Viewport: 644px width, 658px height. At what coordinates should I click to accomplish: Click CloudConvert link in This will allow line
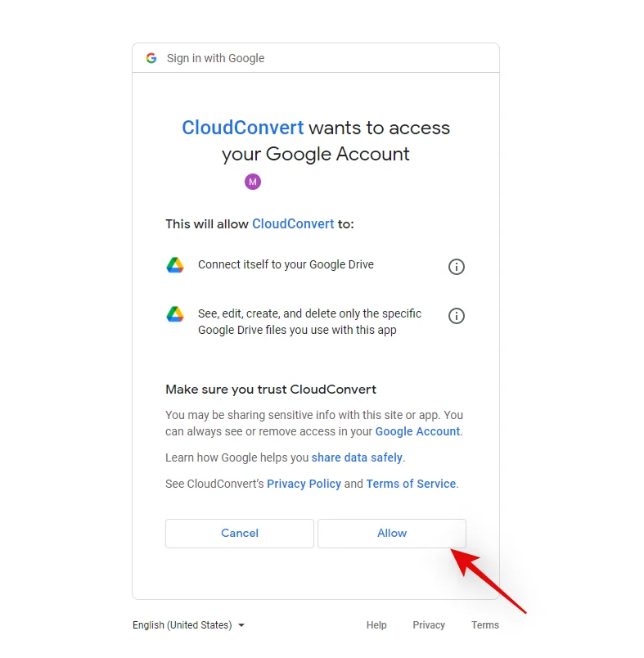coord(293,223)
